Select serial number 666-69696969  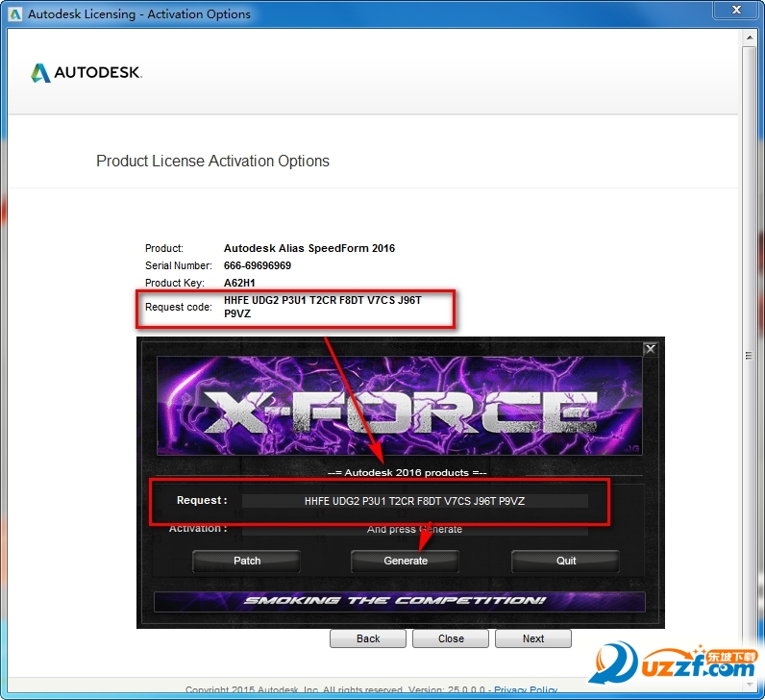click(x=258, y=265)
